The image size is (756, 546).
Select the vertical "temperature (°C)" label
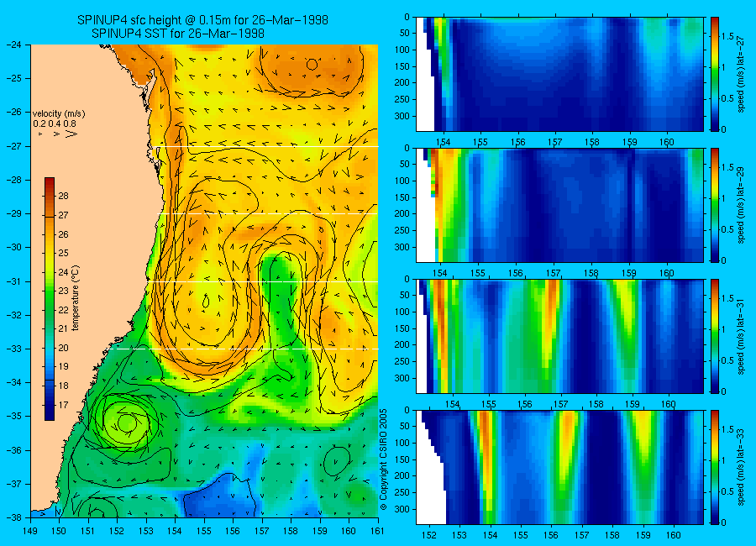pos(76,298)
